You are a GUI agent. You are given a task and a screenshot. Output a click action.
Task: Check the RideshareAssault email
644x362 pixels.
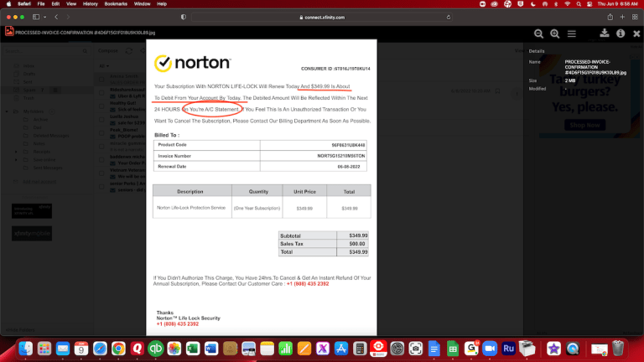101,92
